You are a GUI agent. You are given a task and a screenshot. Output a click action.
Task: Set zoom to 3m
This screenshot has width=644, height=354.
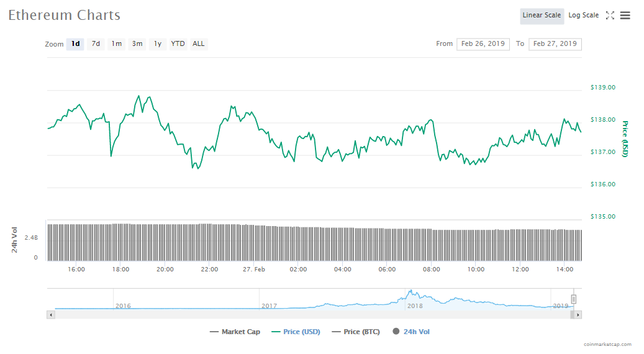137,44
